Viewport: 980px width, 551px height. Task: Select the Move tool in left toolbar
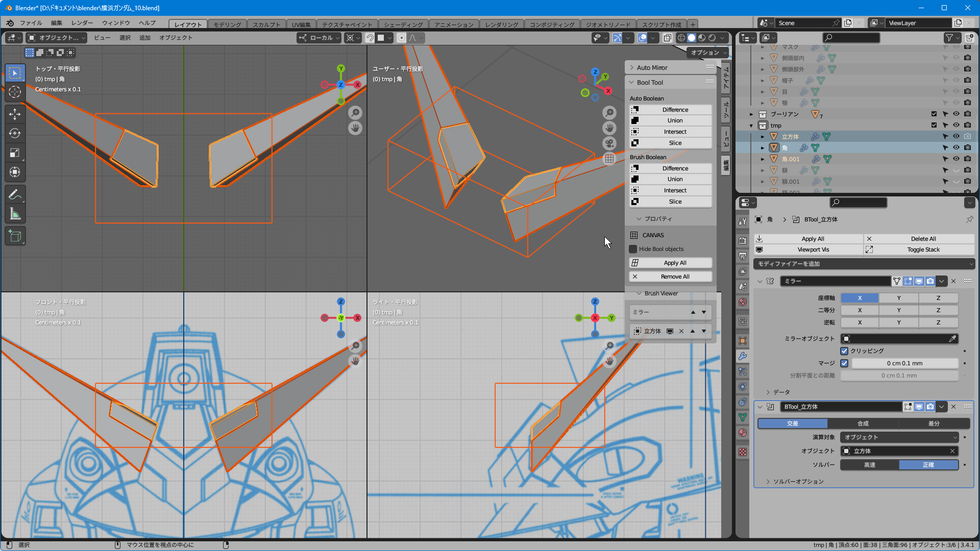[x=15, y=114]
